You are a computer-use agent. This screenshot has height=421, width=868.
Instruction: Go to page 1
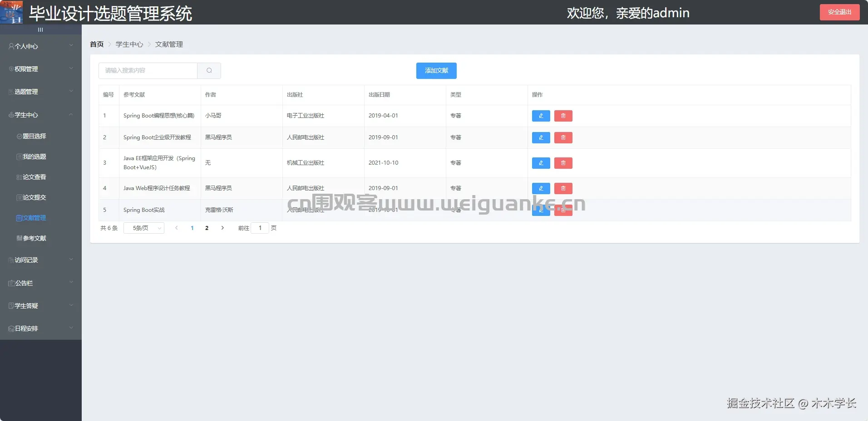click(x=192, y=228)
